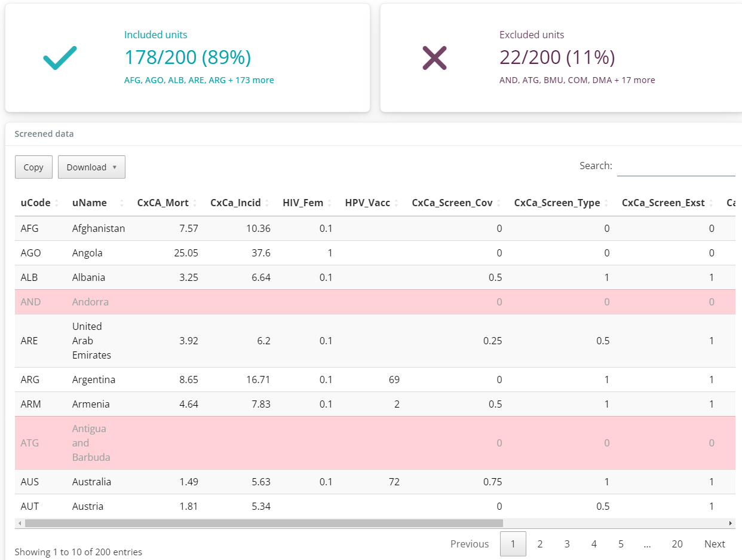Sort by CxCa_Screen_Cov column header

[452, 203]
